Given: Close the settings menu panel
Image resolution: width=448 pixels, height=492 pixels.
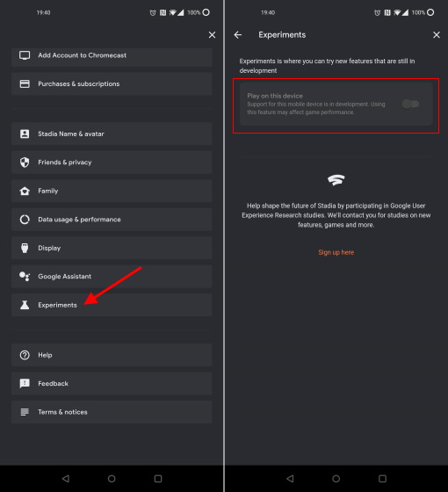Looking at the screenshot, I should pyautogui.click(x=212, y=35).
